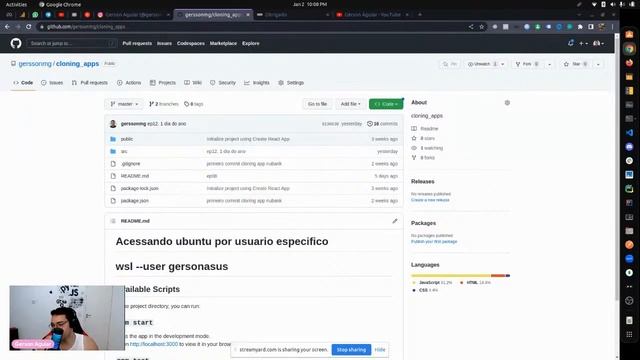
Task: Open the Issues repository tab
Action: click(x=52, y=83)
